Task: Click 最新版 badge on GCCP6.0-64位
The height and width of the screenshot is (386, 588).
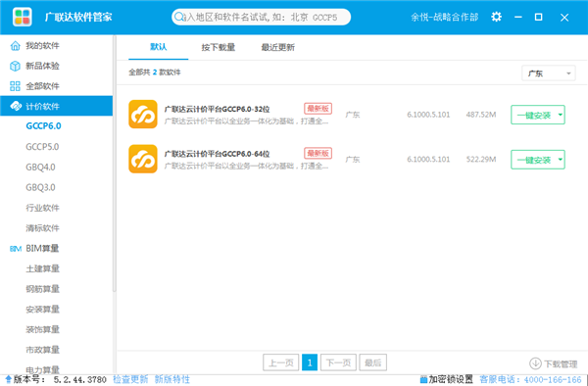Action: (x=318, y=153)
